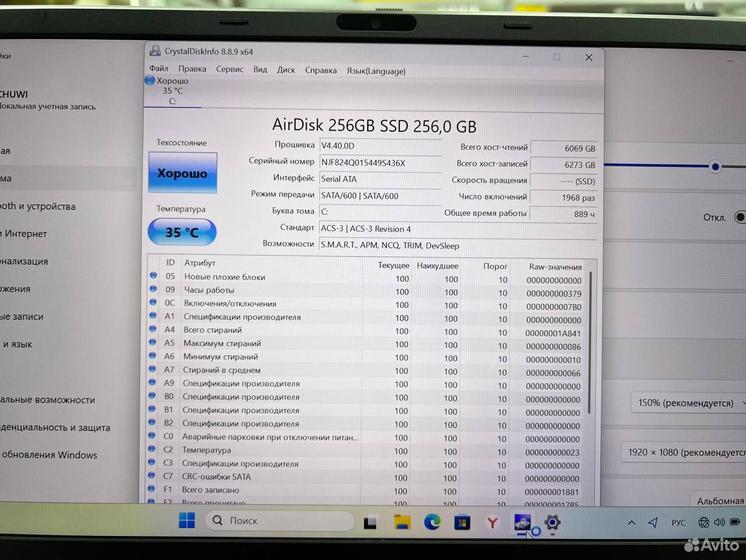Open the Вид menu
This screenshot has width=746, height=560.
pyautogui.click(x=260, y=69)
